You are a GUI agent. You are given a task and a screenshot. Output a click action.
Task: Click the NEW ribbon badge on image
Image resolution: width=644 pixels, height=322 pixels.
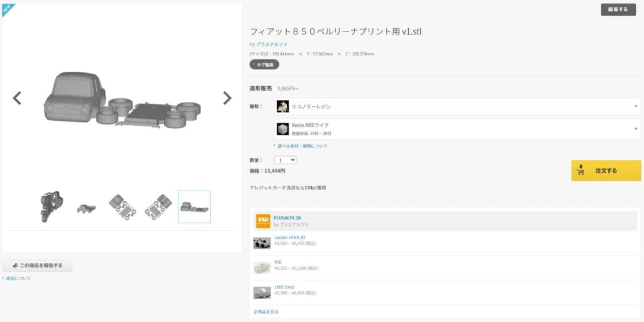pyautogui.click(x=8, y=9)
